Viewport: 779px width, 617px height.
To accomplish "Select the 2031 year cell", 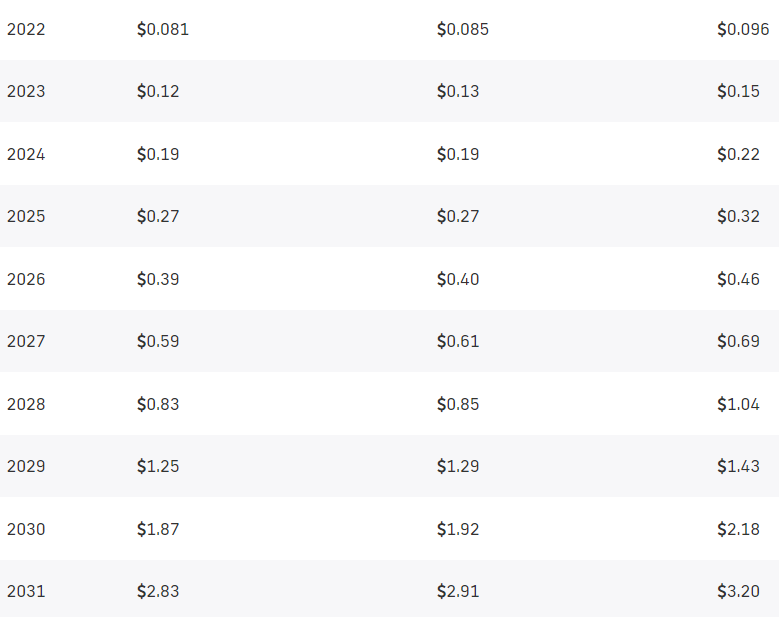I will tap(26, 592).
